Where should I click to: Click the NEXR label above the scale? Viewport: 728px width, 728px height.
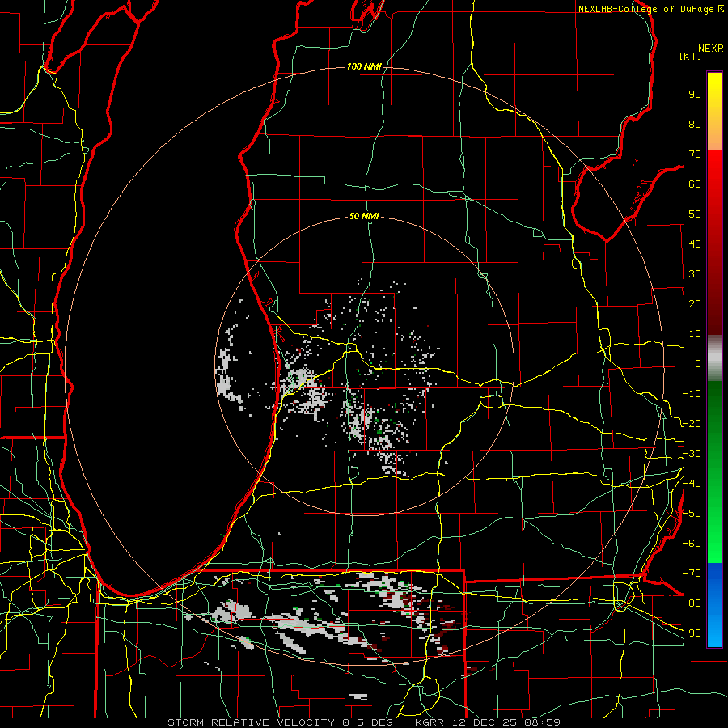coord(711,49)
